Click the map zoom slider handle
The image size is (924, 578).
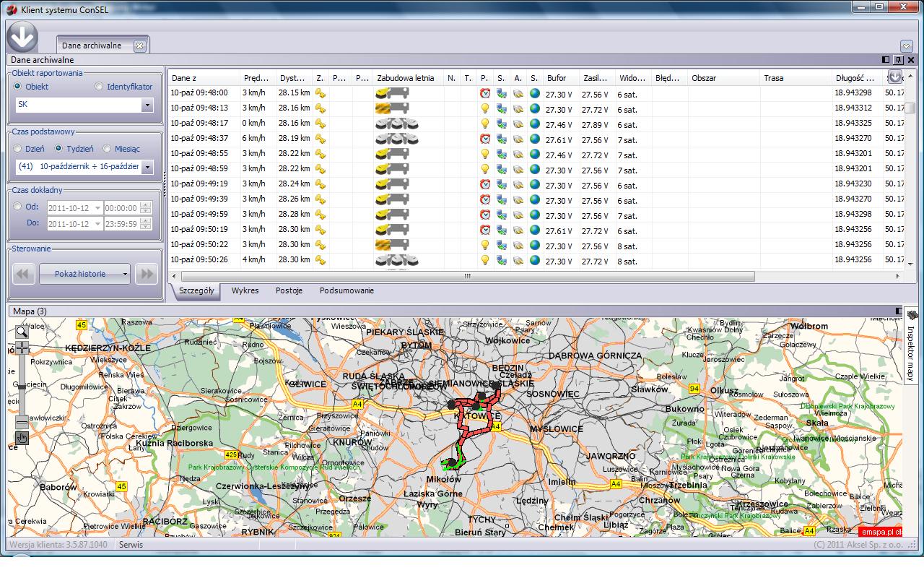(x=22, y=387)
